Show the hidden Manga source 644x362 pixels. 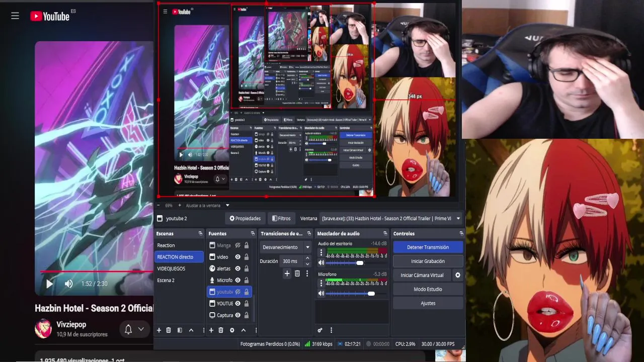pyautogui.click(x=237, y=245)
